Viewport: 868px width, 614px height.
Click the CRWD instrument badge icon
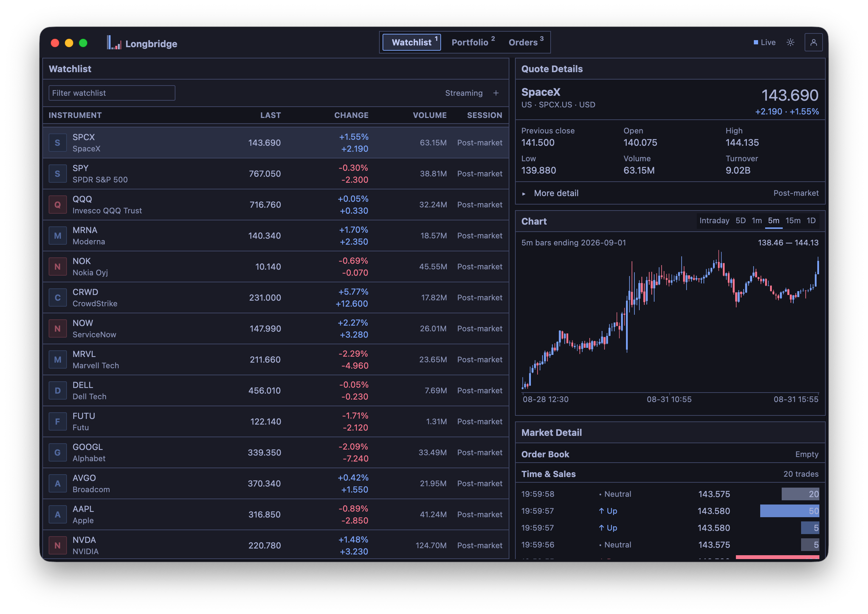click(57, 297)
